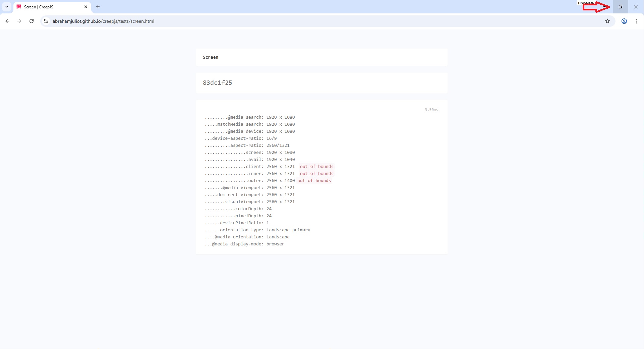The image size is (644, 349).
Task: Go forward using the forward arrow
Action: click(19, 21)
